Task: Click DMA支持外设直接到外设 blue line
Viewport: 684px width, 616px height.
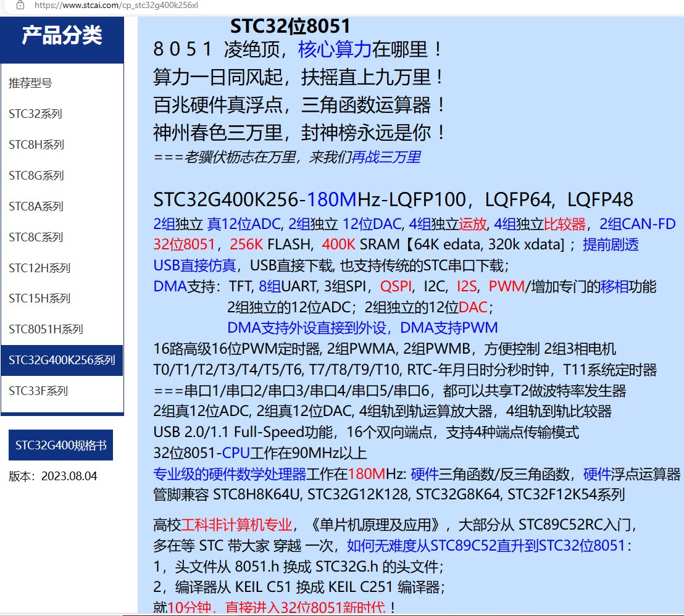Action: 307,328
